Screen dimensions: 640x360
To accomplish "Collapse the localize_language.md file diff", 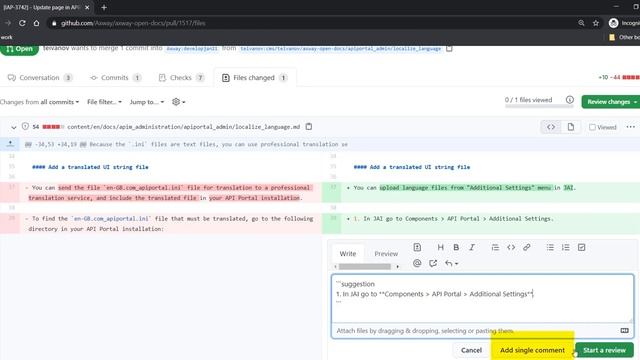I will [13, 127].
